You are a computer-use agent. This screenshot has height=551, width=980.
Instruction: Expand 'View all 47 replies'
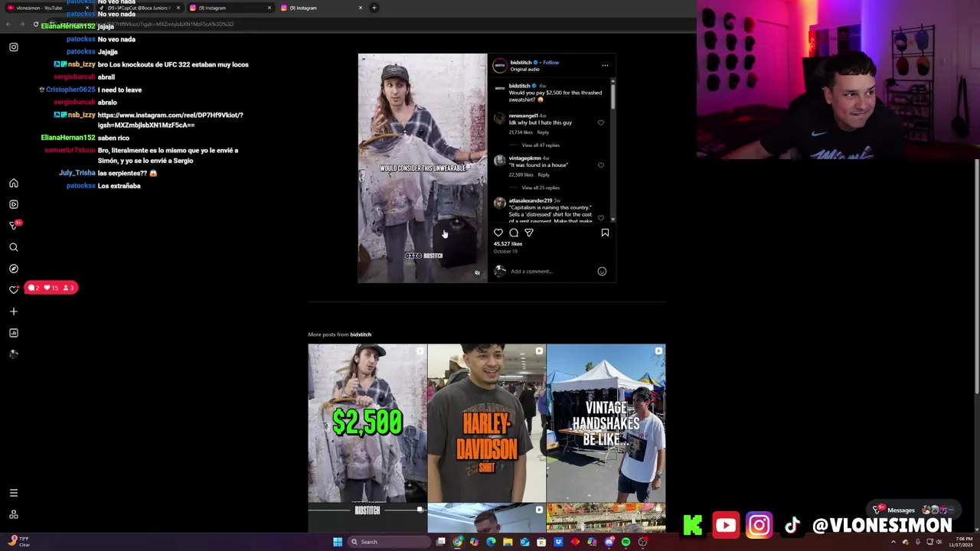point(541,145)
